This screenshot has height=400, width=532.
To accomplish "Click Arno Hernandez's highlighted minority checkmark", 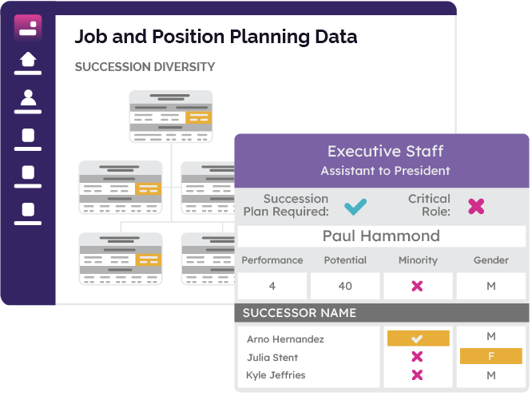I will [x=419, y=339].
